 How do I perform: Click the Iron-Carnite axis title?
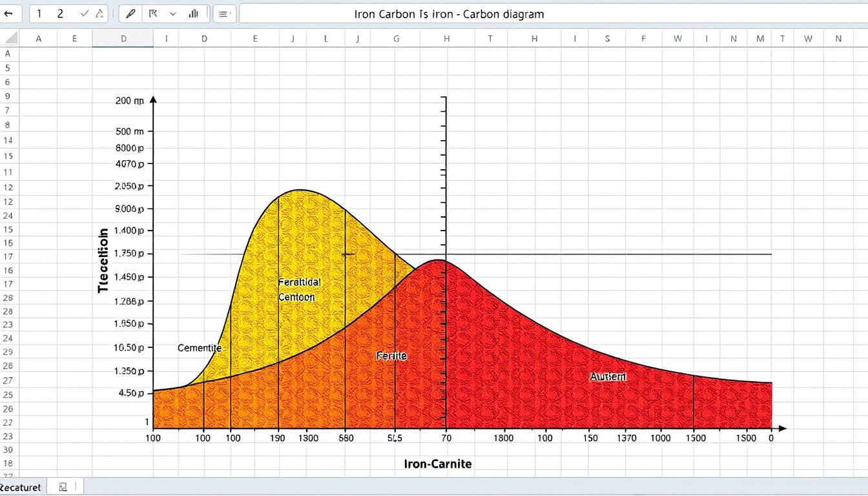(x=437, y=464)
